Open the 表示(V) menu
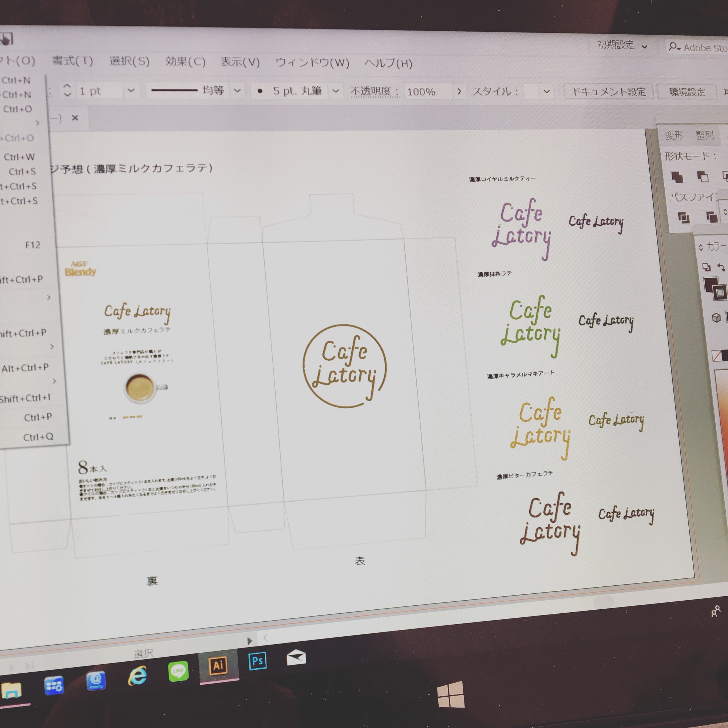Image resolution: width=728 pixels, height=728 pixels. (240, 62)
